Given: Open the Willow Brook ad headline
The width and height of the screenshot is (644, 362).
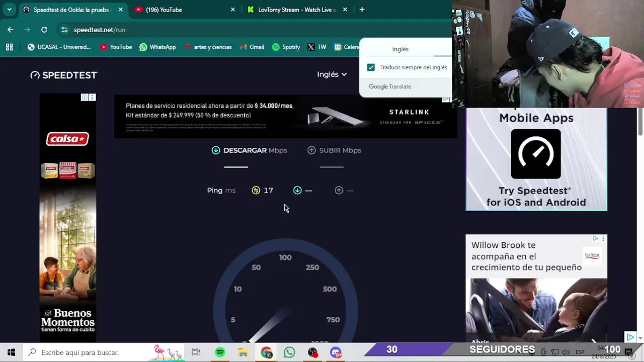Looking at the screenshot, I should (x=526, y=256).
